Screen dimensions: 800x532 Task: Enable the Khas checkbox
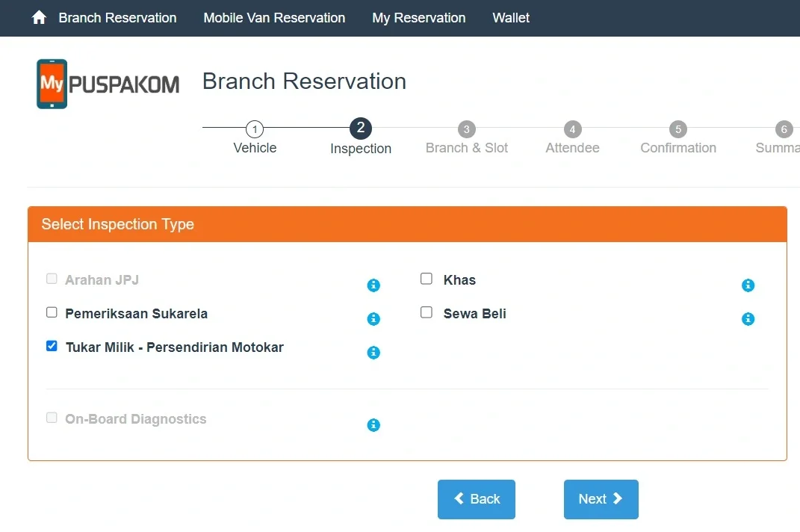pyautogui.click(x=426, y=278)
